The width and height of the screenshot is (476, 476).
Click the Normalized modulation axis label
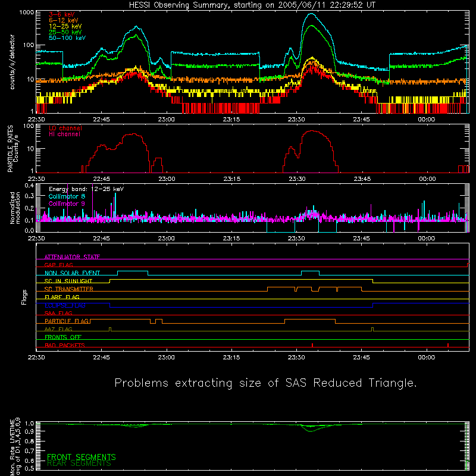[15, 208]
